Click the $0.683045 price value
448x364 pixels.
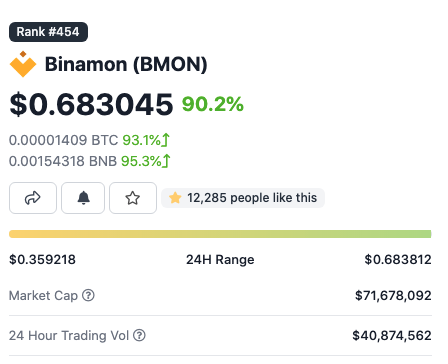click(x=91, y=104)
